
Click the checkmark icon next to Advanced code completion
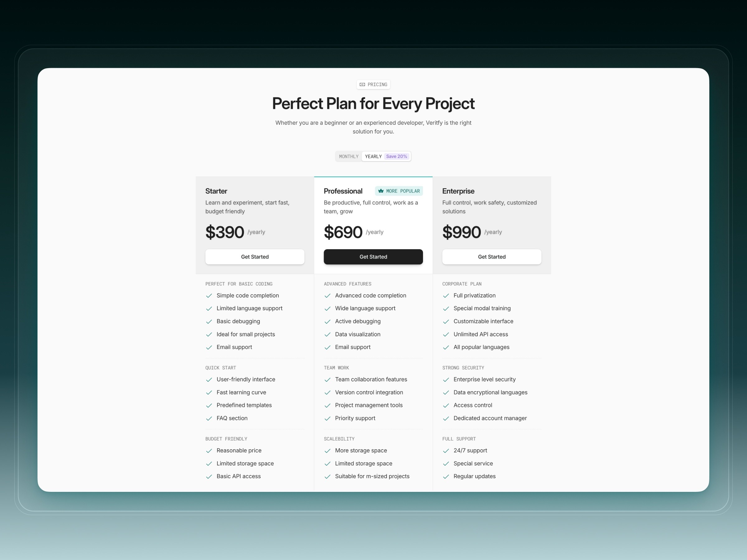point(328,296)
